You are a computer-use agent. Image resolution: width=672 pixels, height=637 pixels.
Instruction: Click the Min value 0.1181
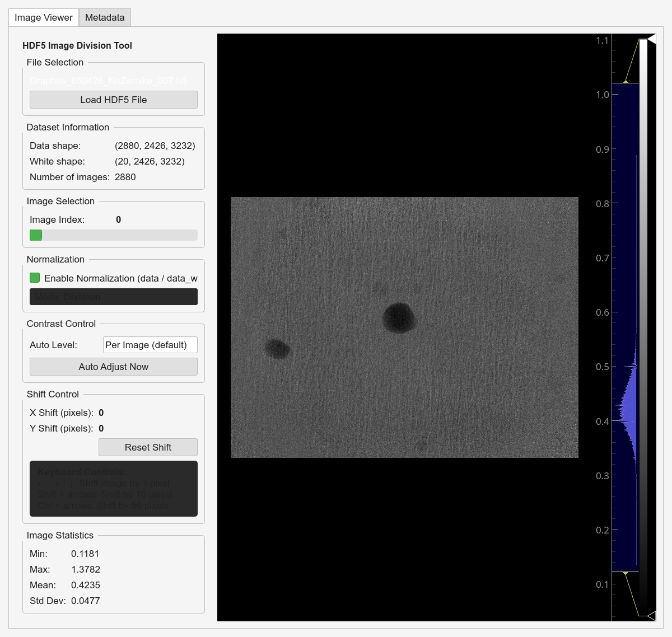[x=85, y=554]
